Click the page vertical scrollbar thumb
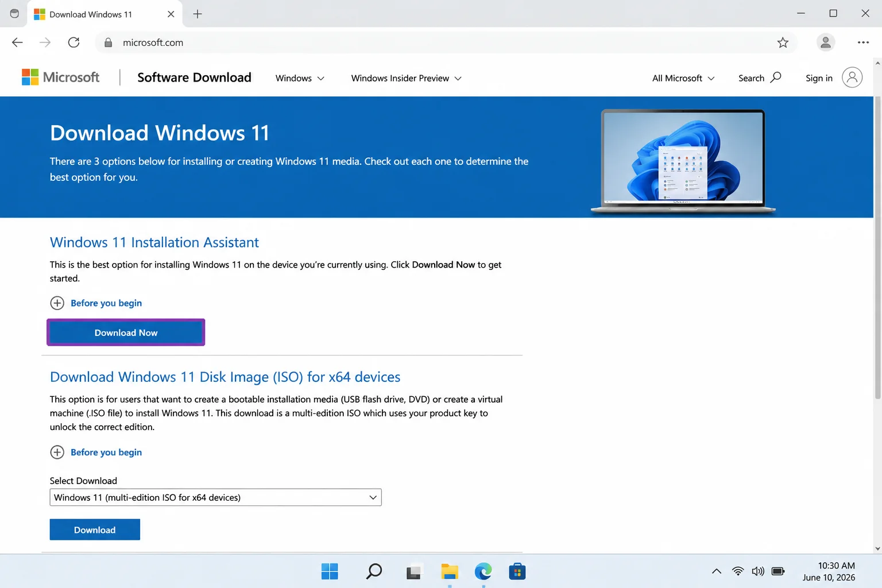This screenshot has width=882, height=588. pos(877,247)
